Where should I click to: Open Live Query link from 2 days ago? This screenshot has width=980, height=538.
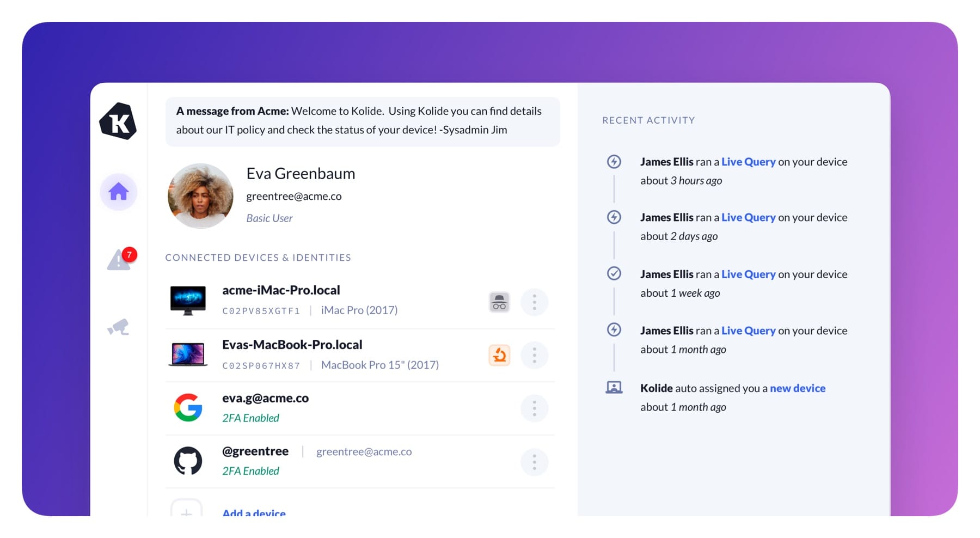click(x=748, y=217)
